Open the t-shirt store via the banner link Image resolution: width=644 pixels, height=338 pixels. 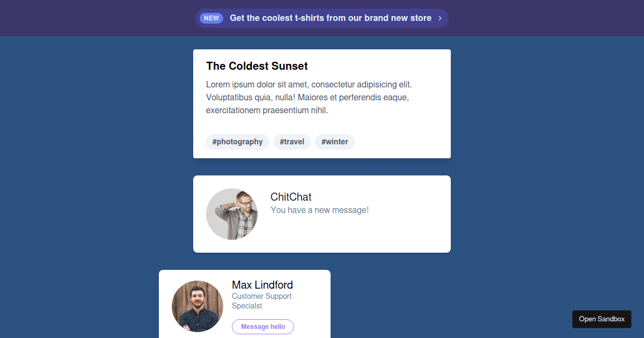pos(331,18)
